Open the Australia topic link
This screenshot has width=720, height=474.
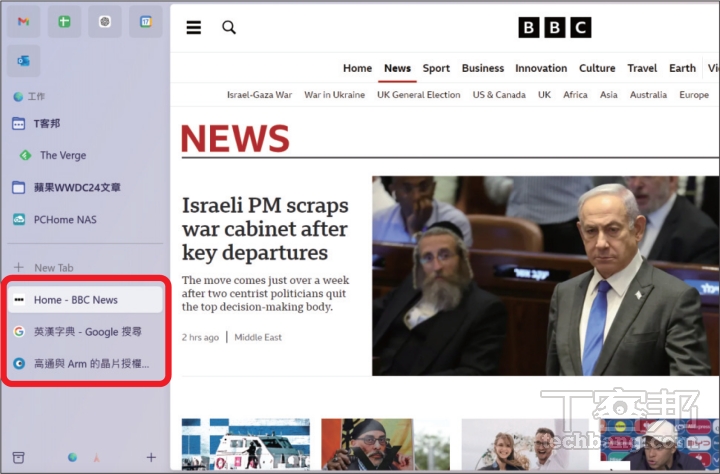click(x=648, y=95)
